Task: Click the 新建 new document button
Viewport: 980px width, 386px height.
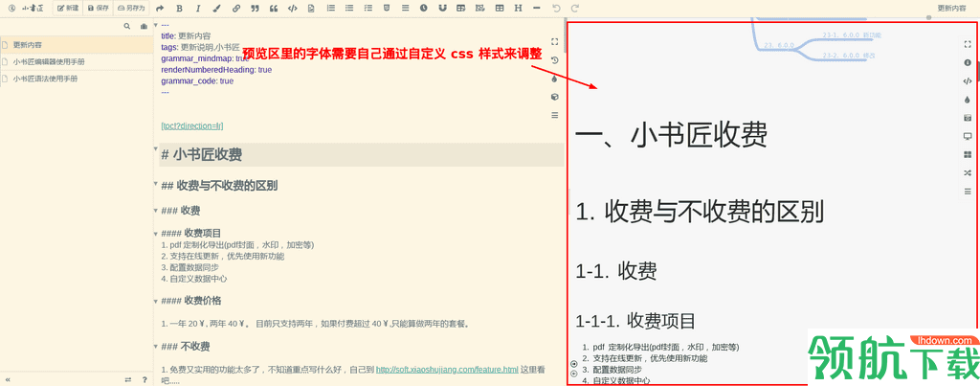Action: (68, 8)
